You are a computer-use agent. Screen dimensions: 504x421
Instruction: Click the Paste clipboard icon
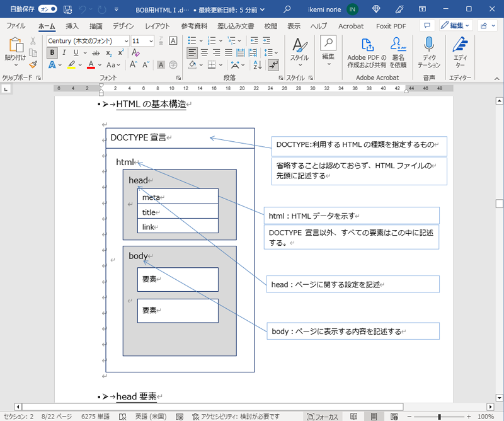[x=16, y=45]
